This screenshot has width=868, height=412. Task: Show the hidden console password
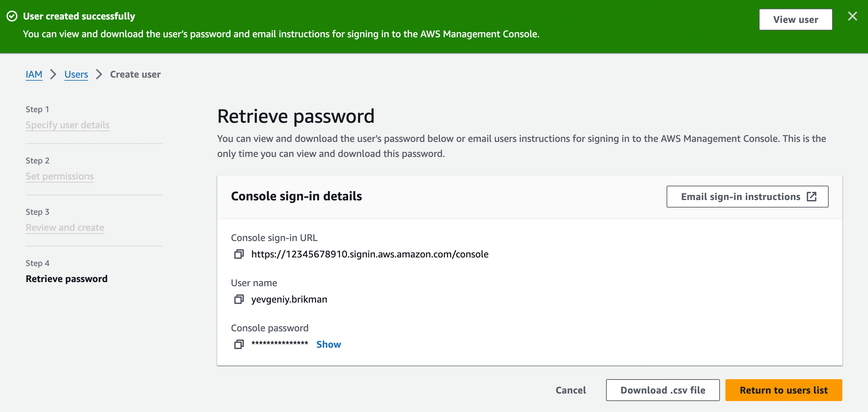tap(328, 344)
